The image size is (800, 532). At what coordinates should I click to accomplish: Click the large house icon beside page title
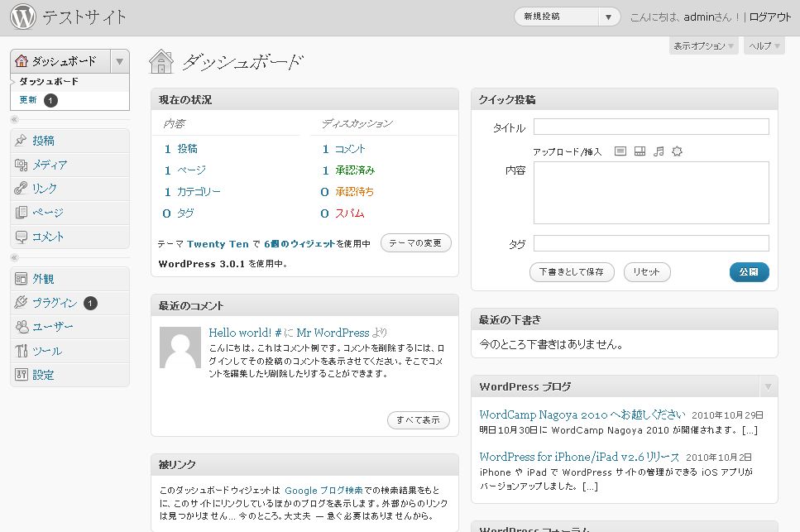point(161,62)
